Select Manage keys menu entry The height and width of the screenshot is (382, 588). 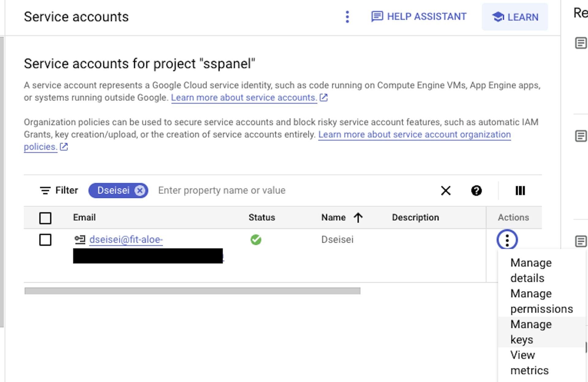[x=531, y=332]
